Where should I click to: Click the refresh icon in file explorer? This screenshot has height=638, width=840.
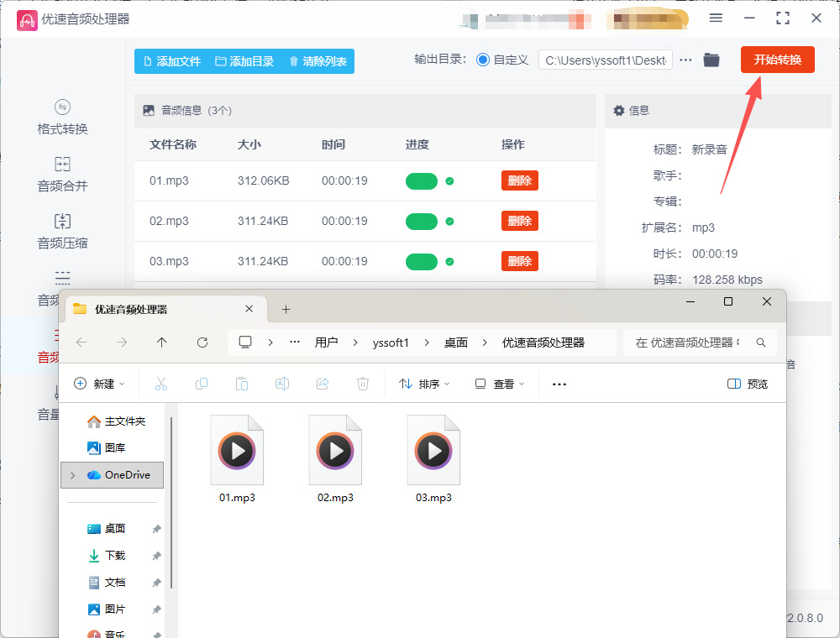[202, 343]
